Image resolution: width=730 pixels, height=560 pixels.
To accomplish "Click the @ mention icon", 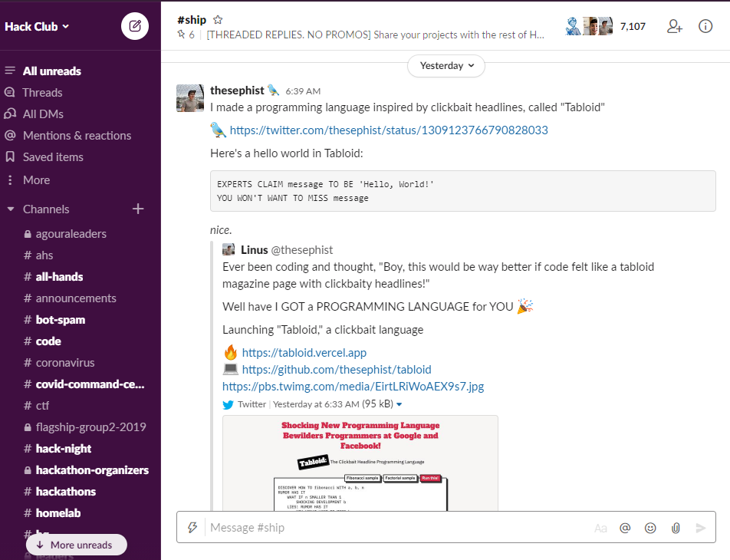I will pos(625,527).
